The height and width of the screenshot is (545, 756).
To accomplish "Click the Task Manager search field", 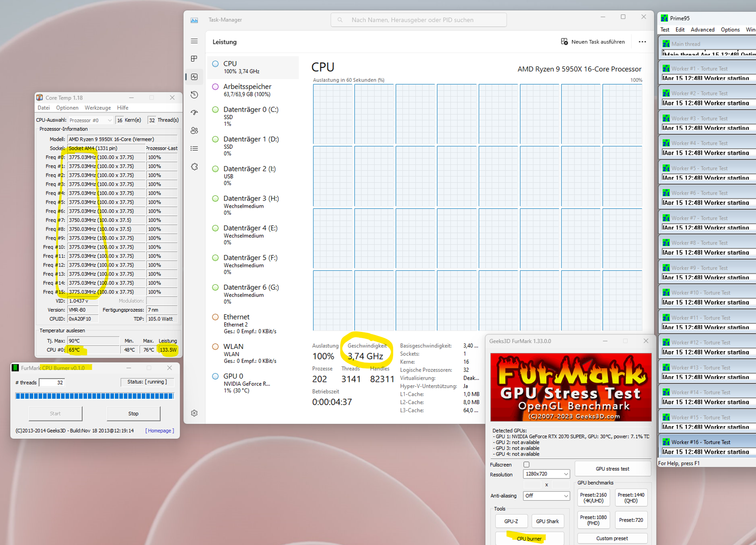I will tap(419, 20).
